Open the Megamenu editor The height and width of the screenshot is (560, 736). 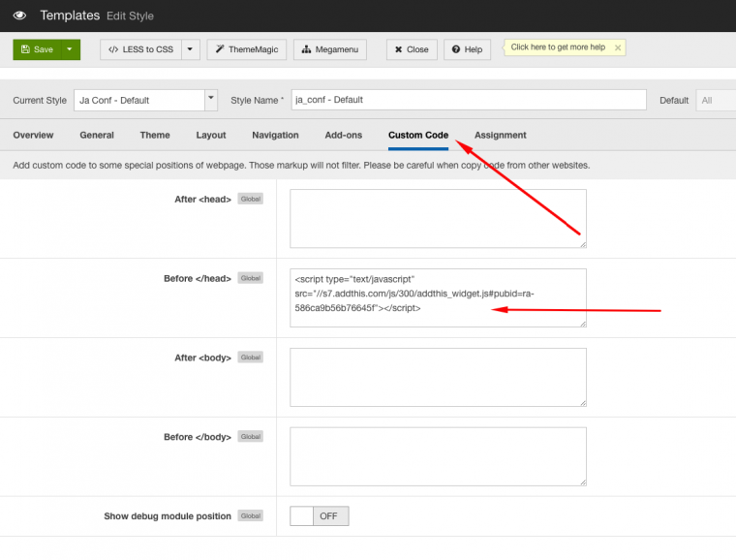[x=329, y=49]
